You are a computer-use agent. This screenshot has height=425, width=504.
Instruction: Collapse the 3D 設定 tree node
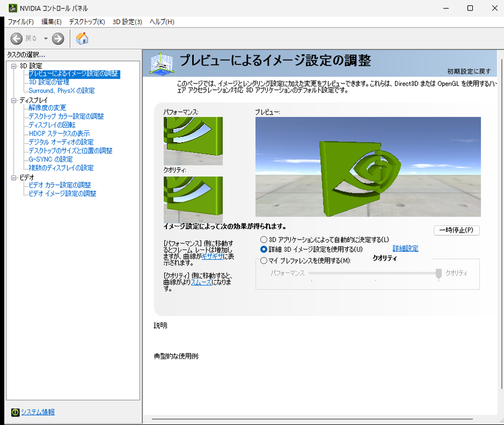(x=14, y=66)
